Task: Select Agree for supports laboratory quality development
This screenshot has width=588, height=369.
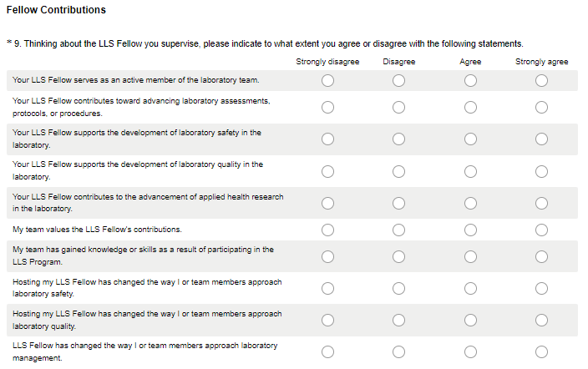Action: (x=470, y=171)
